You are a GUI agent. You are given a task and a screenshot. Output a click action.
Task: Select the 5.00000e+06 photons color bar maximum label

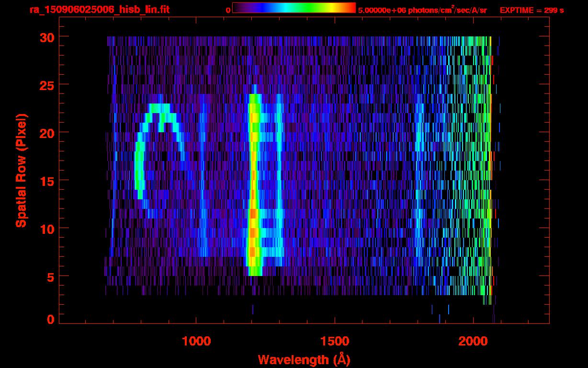coord(422,10)
